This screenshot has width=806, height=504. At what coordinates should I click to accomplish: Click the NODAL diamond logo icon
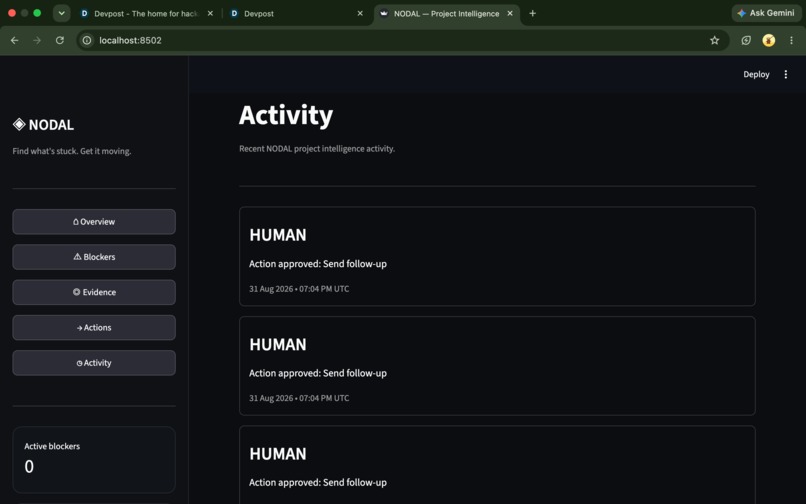pos(19,124)
